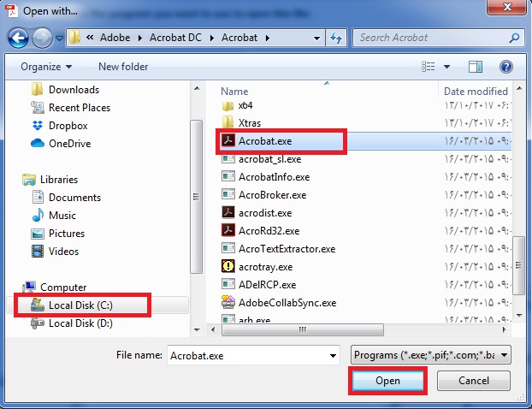This screenshot has height=409, width=532.
Task: Select Dropbox in navigation pane
Action: click(60, 126)
